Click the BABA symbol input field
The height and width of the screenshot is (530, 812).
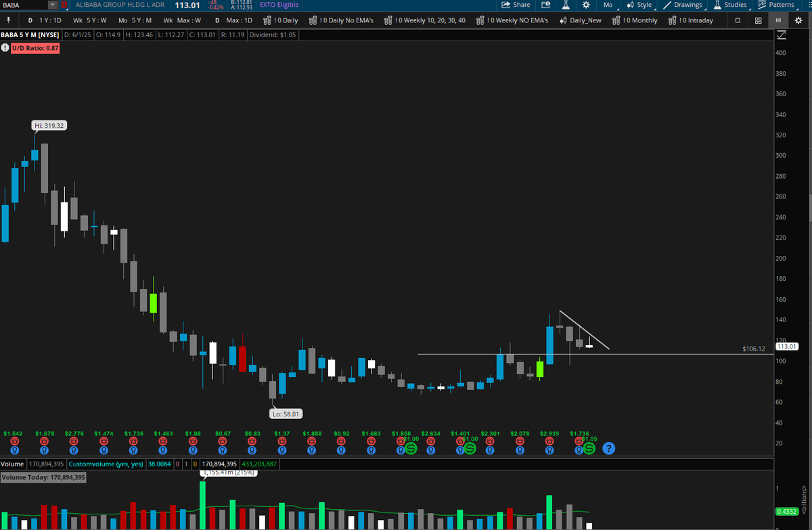click(x=24, y=5)
